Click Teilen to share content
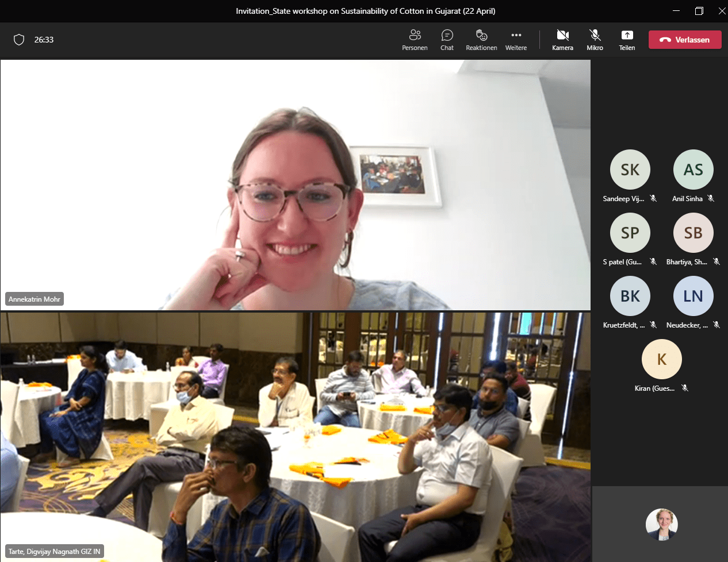The width and height of the screenshot is (728, 562). coord(627,40)
